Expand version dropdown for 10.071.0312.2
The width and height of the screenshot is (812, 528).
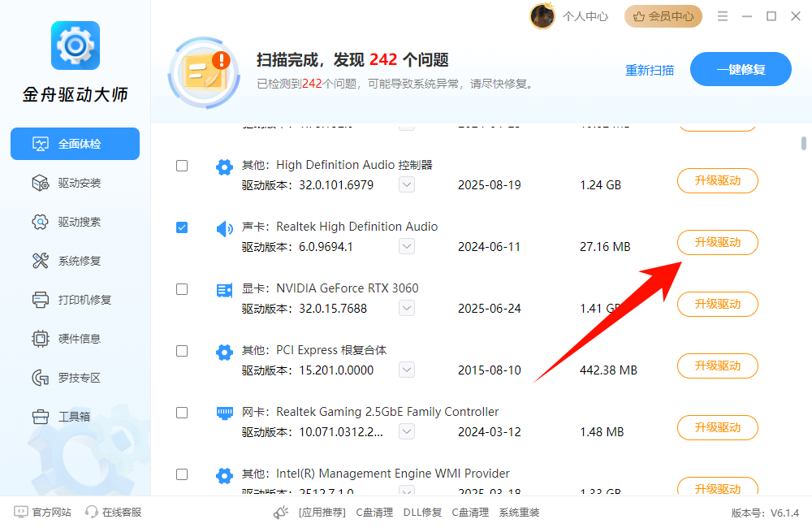[407, 431]
